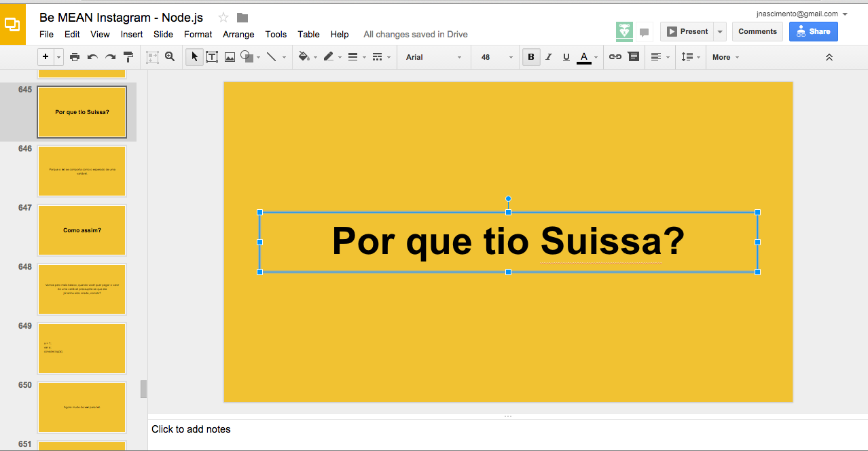Open the File menu
Image resolution: width=868 pixels, height=451 pixels.
coord(46,34)
